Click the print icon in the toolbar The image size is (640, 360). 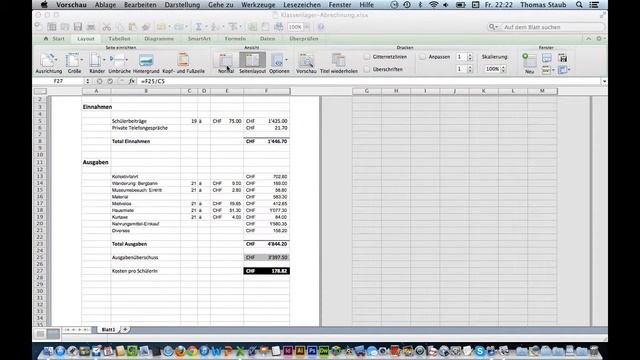click(91, 27)
